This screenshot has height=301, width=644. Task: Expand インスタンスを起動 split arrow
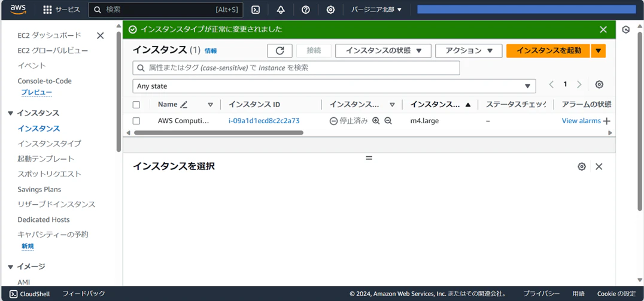click(x=599, y=51)
